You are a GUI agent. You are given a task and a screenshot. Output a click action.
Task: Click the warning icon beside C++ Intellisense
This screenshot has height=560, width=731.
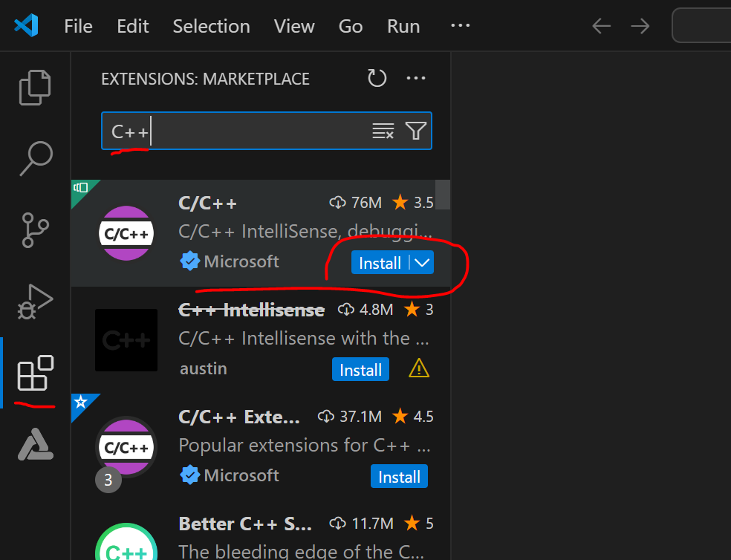point(419,369)
